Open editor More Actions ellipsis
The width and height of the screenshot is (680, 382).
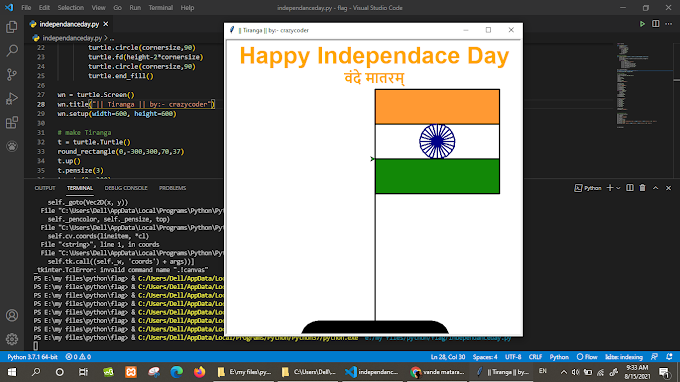click(669, 24)
